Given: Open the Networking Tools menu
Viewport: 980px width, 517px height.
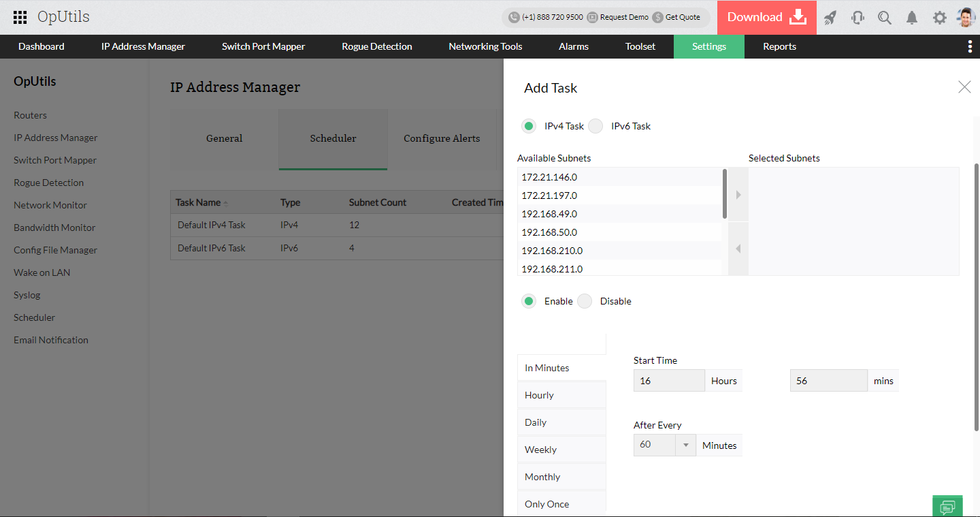Looking at the screenshot, I should [485, 46].
